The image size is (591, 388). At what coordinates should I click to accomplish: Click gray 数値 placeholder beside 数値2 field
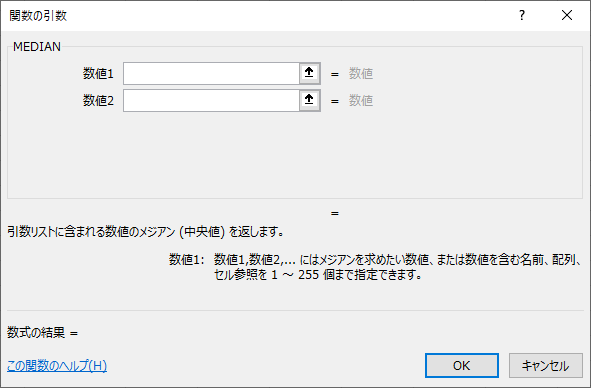click(361, 100)
